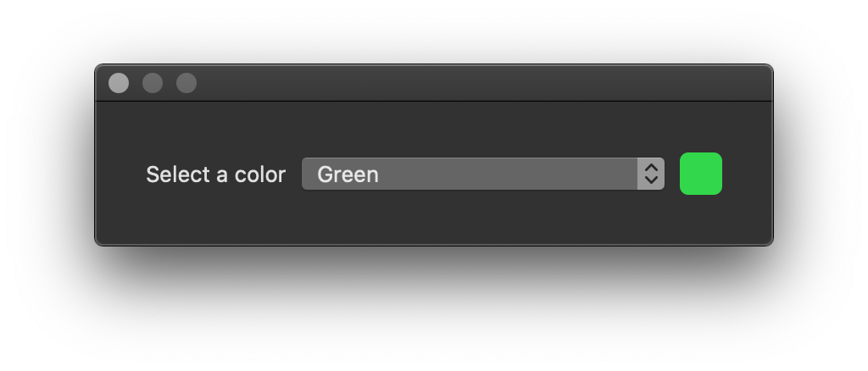Click the up-down chevron on the dropdown
This screenshot has width=868, height=371.
click(x=651, y=174)
